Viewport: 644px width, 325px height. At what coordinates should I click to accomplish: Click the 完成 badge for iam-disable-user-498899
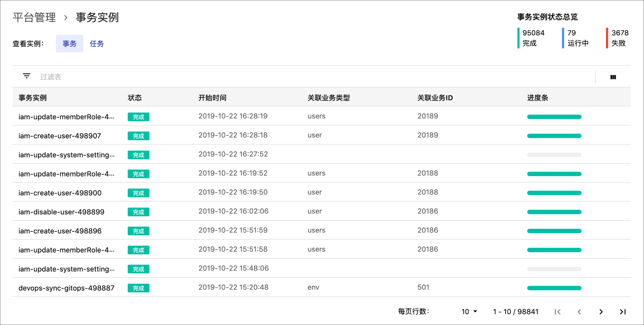coord(138,212)
